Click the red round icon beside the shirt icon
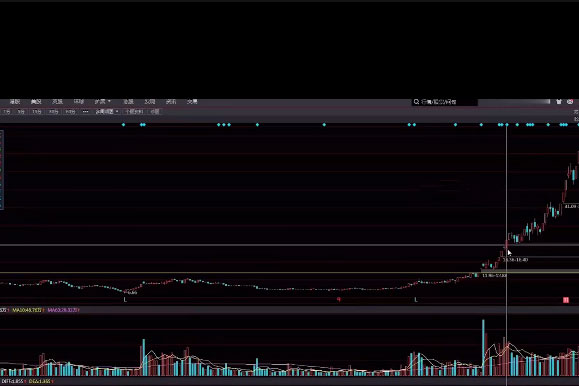 pyautogui.click(x=570, y=102)
